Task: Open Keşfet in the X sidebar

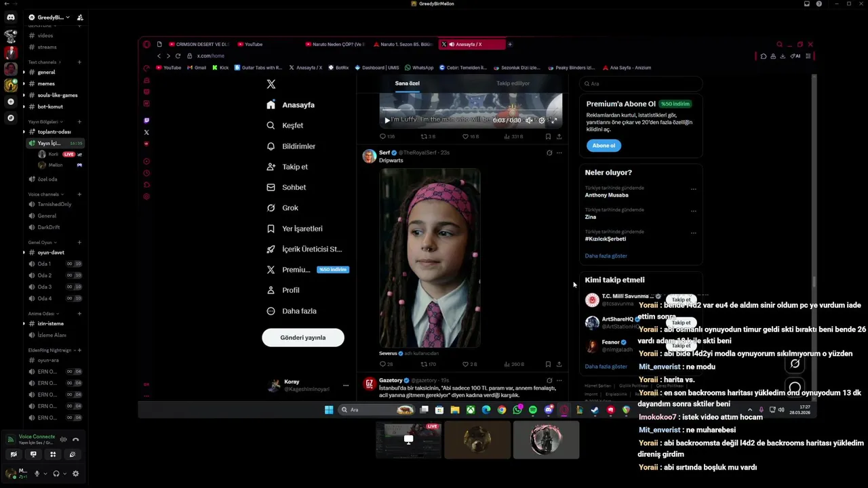Action: pyautogui.click(x=285, y=125)
